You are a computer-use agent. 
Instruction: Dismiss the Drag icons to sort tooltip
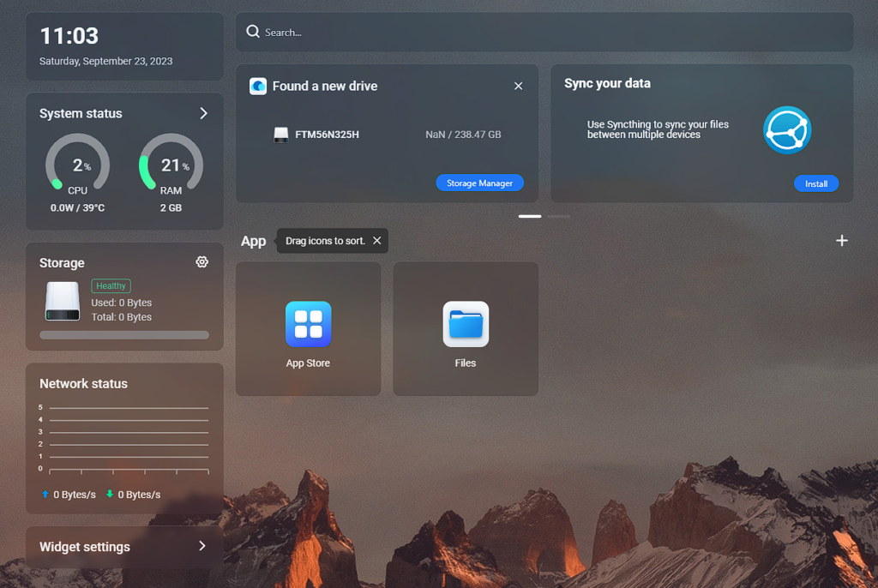point(377,240)
